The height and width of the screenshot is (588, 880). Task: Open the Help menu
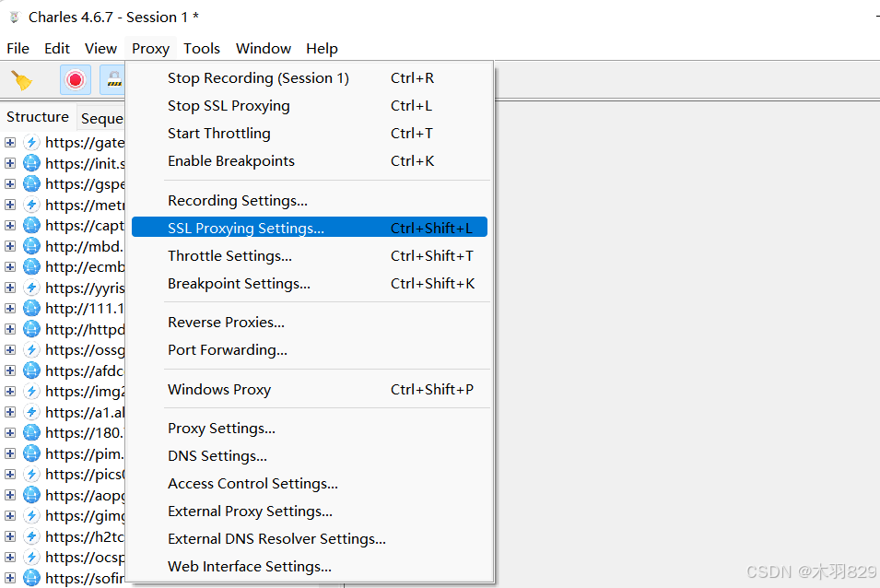click(323, 49)
